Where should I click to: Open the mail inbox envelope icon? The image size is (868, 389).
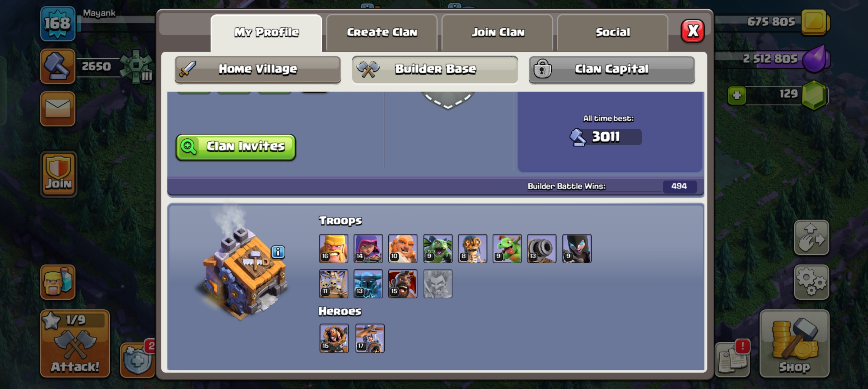tap(58, 109)
